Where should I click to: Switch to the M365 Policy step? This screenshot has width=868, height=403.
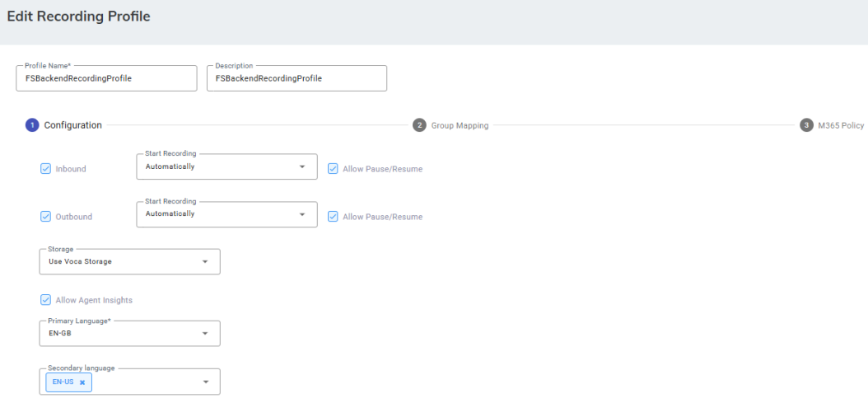840,126
